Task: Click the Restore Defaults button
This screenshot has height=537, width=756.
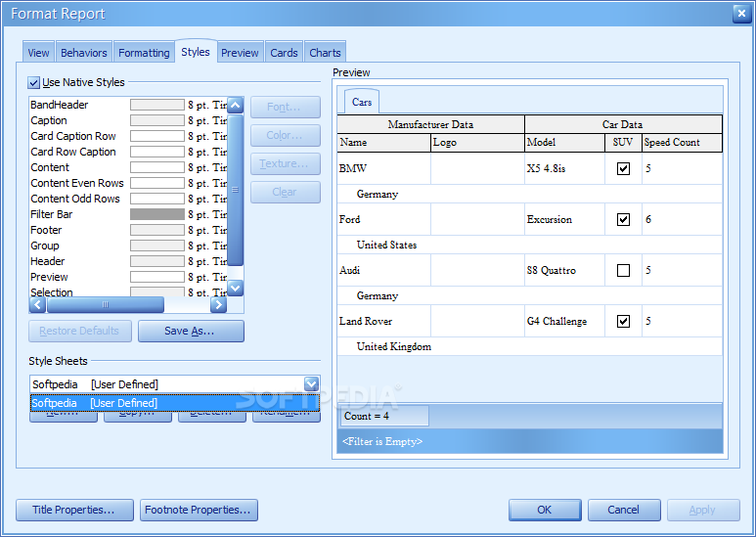Action: coord(80,332)
